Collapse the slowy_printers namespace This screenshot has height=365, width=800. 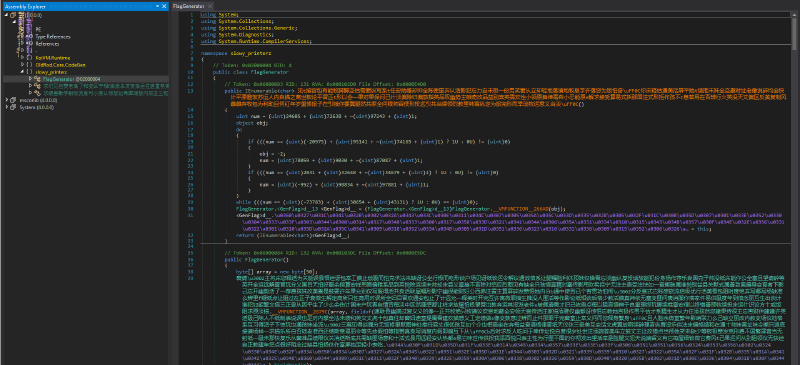[x=22, y=72]
